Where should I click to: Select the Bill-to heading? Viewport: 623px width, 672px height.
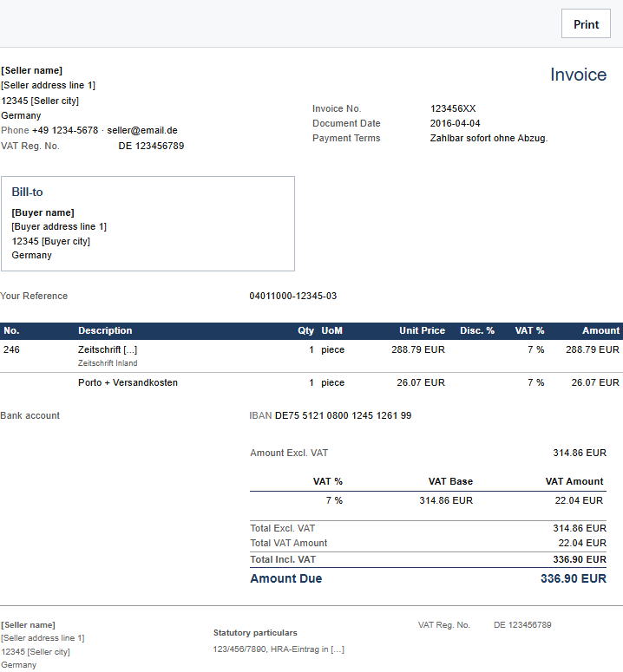coord(27,192)
